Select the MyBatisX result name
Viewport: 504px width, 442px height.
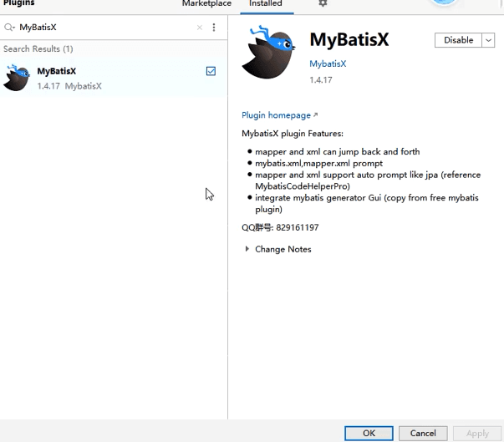(x=57, y=71)
